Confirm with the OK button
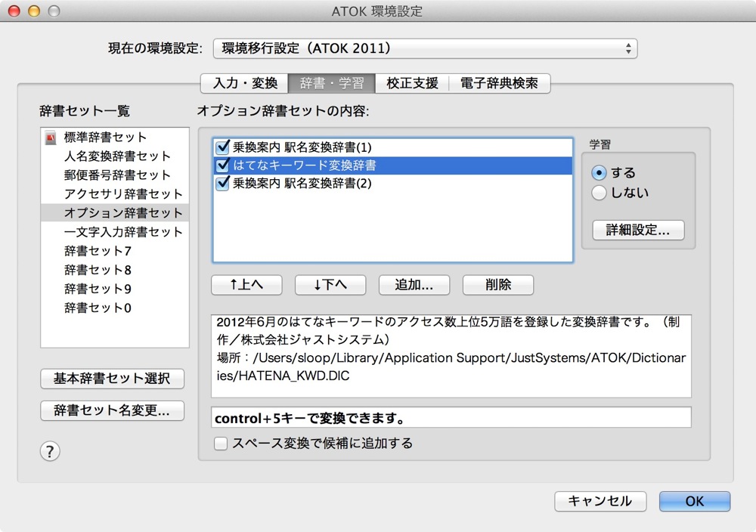The height and width of the screenshot is (532, 756). click(695, 501)
